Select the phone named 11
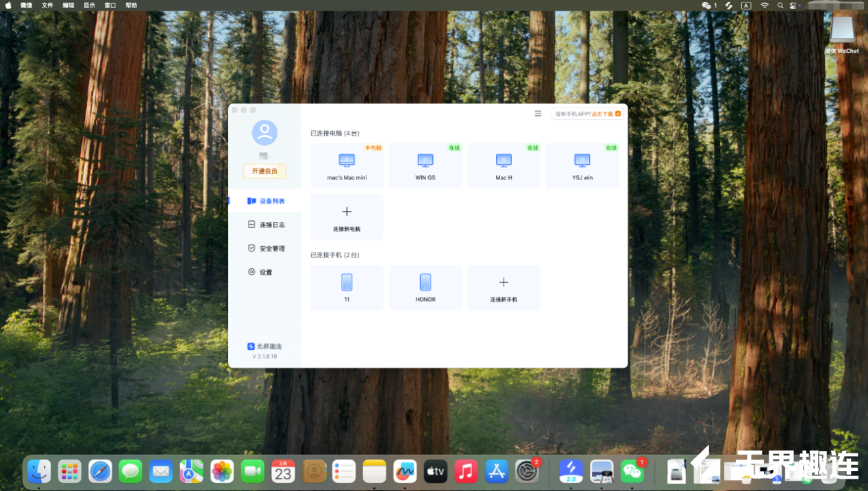This screenshot has width=868, height=491. 347,287
